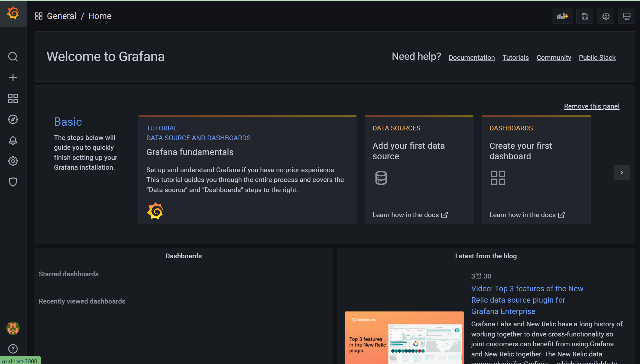
Task: Open the Dashboards grid icon
Action: [13, 98]
